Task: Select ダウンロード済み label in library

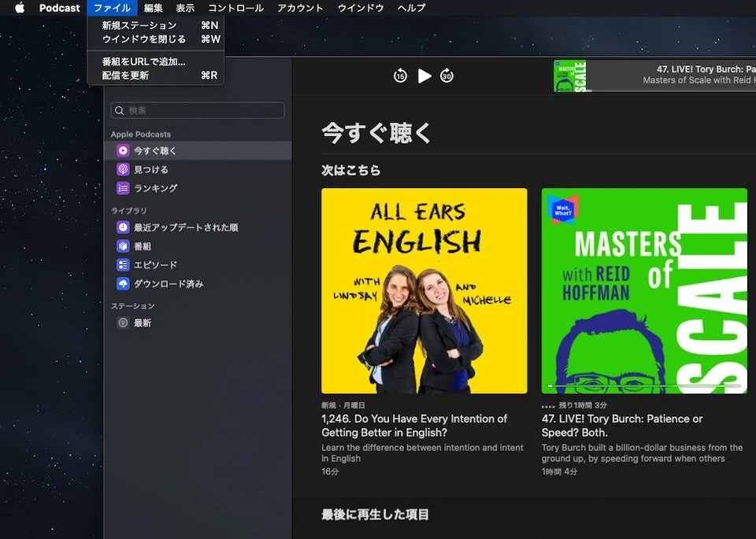Action: click(169, 284)
